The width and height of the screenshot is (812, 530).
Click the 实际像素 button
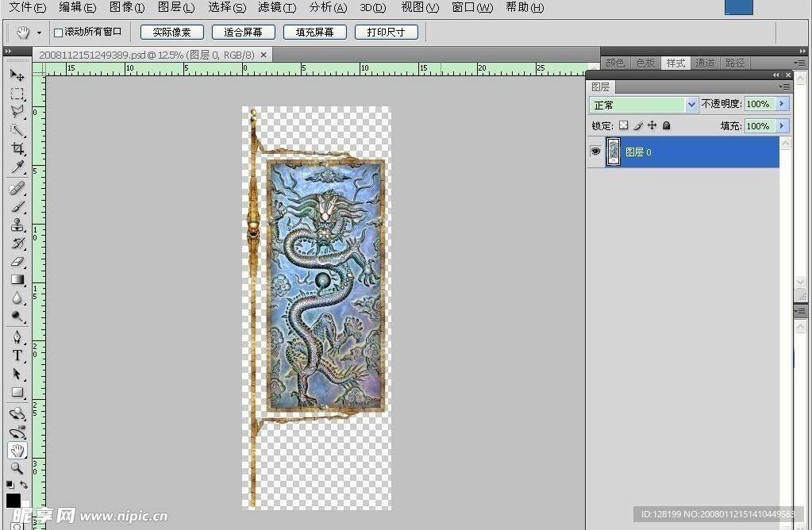[x=172, y=32]
